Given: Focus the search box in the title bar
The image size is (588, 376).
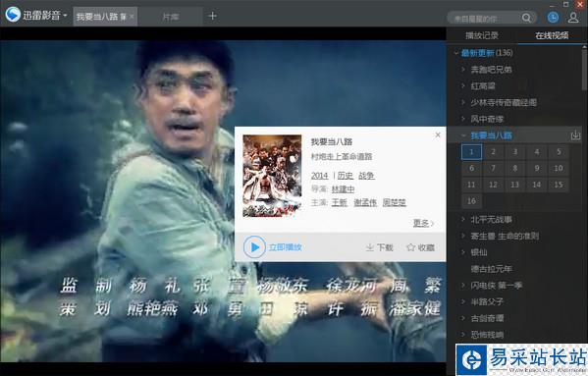Looking at the screenshot, I should (x=483, y=18).
